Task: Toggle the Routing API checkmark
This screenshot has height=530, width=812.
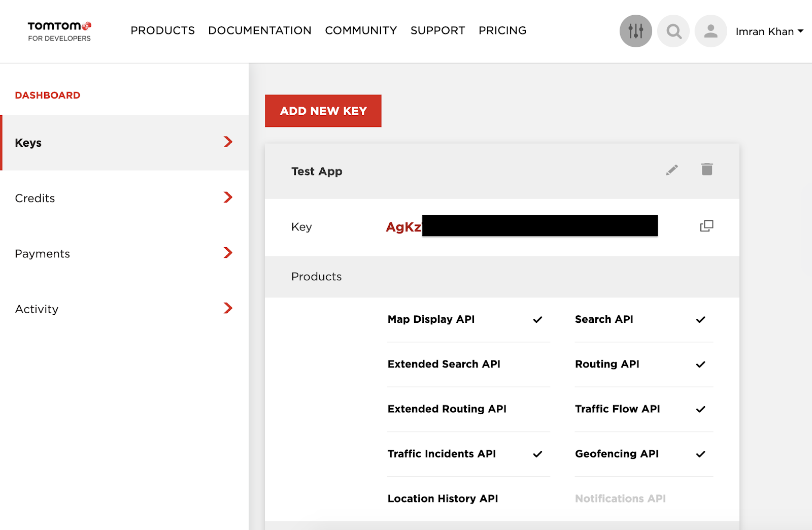Action: (x=700, y=364)
